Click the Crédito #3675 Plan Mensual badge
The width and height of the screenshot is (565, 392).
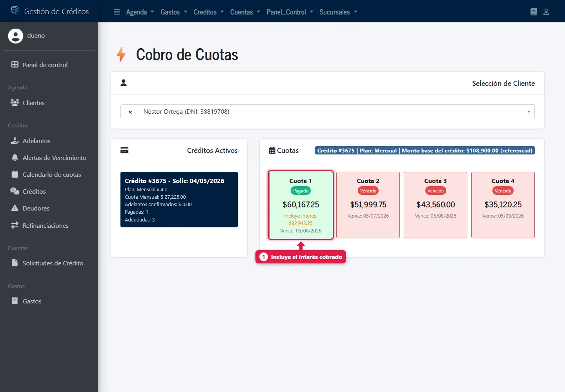(x=425, y=151)
